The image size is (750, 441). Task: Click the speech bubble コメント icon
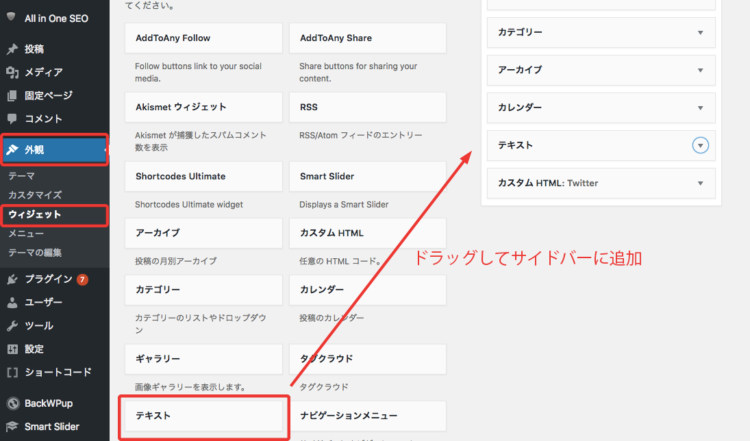pos(12,118)
